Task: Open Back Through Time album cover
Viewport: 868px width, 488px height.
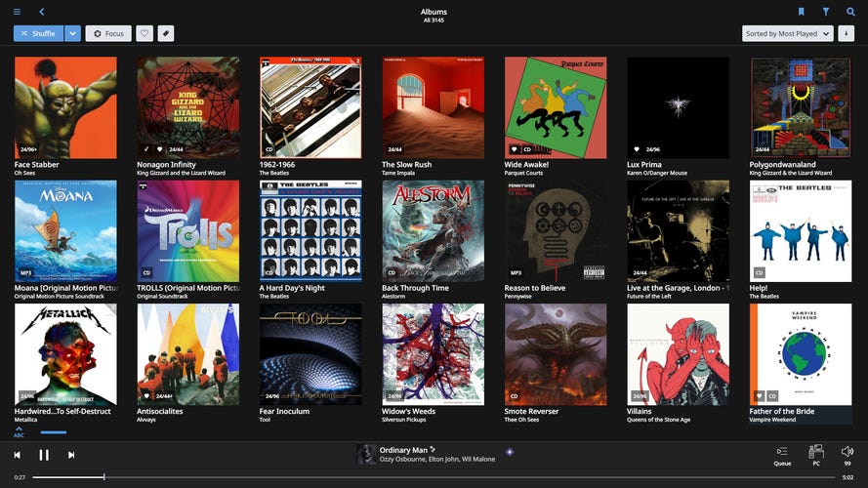Action: [433, 231]
